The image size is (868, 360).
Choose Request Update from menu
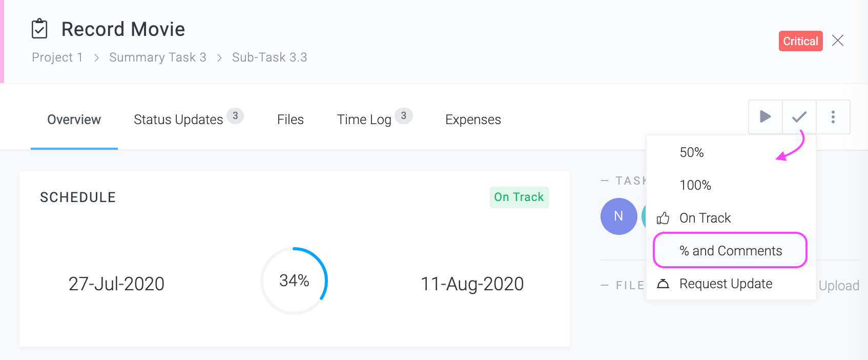(726, 284)
